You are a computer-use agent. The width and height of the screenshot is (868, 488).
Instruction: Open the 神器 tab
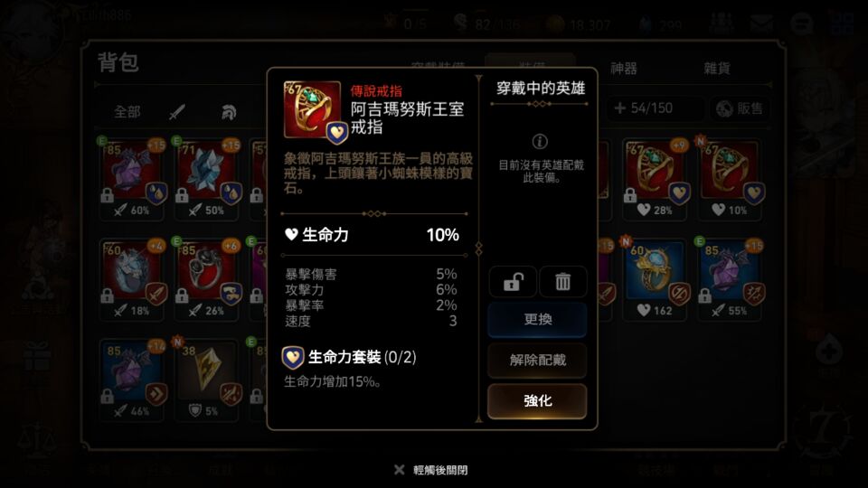[624, 68]
